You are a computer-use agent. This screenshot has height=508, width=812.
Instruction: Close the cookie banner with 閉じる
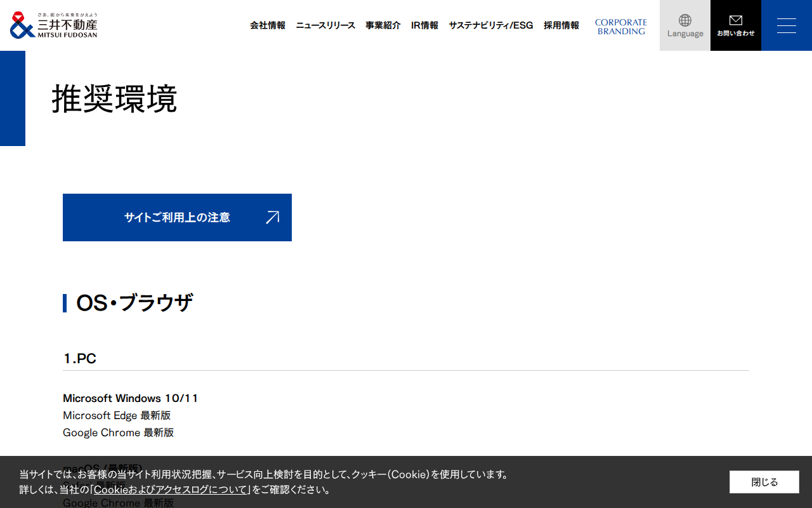pyautogui.click(x=764, y=482)
